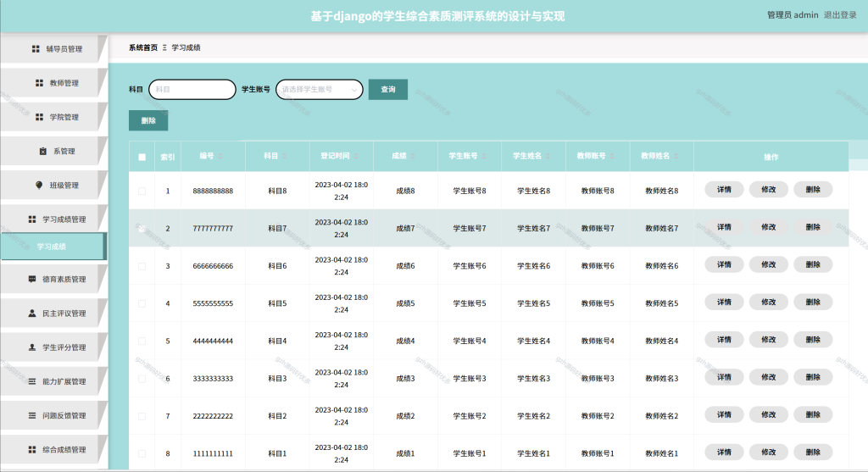This screenshot has height=472, width=868.
Task: Check the row with 编号 5555555555
Action: coord(142,303)
